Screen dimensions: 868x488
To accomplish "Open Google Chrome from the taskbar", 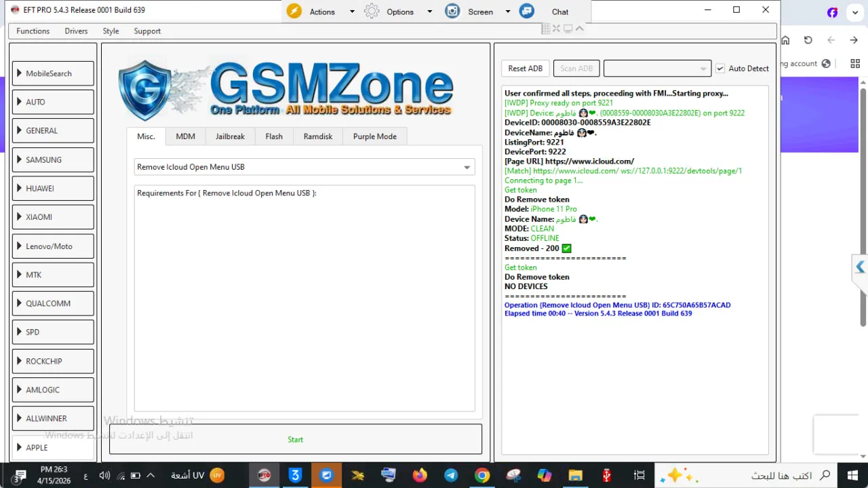I will pos(482,475).
